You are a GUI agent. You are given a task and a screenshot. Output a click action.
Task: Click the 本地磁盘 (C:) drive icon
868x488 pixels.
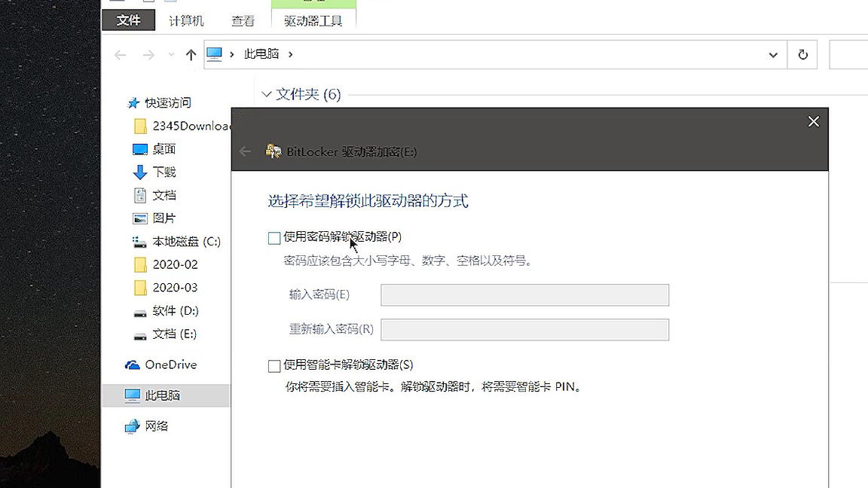tap(139, 242)
